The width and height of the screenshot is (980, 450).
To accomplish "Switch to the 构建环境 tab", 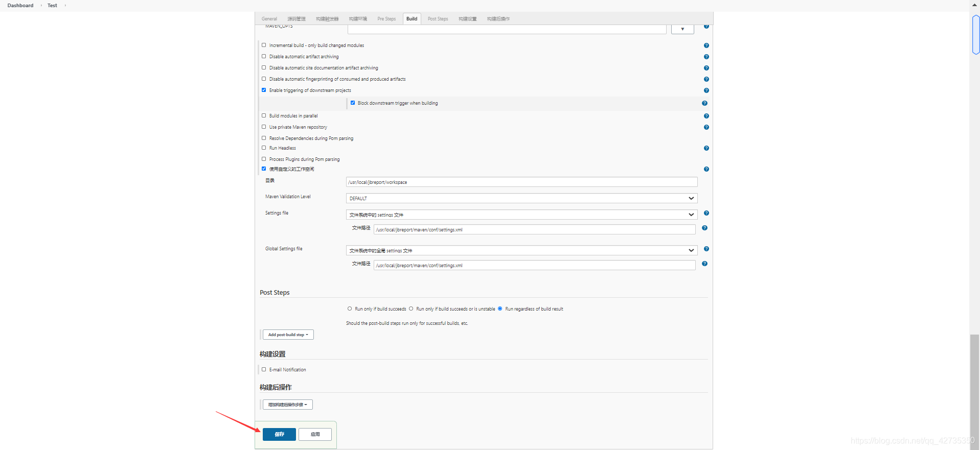I will 358,19.
